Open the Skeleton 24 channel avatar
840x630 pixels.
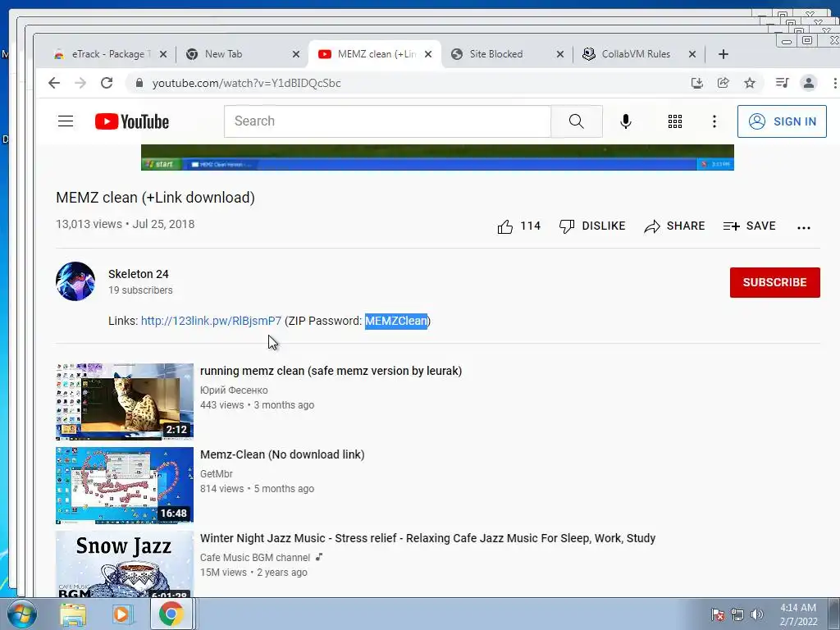click(75, 281)
